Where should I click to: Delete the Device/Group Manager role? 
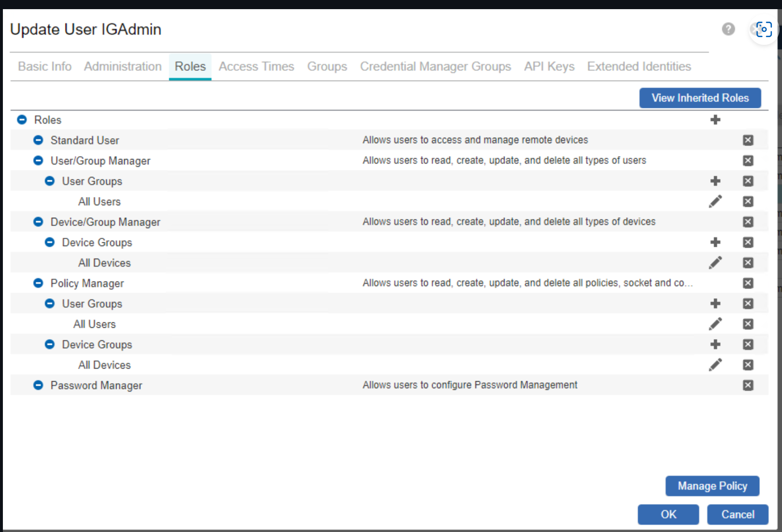(748, 222)
